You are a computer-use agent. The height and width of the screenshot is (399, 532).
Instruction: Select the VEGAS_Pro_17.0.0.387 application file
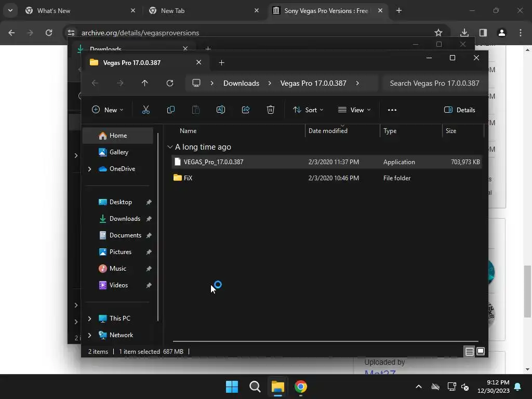click(x=327, y=162)
